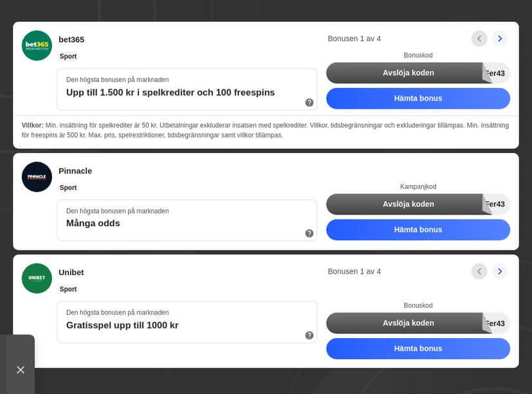Screen dimensions: 532x394
Task: Open the Unibet brand name link
Action: pos(71,272)
